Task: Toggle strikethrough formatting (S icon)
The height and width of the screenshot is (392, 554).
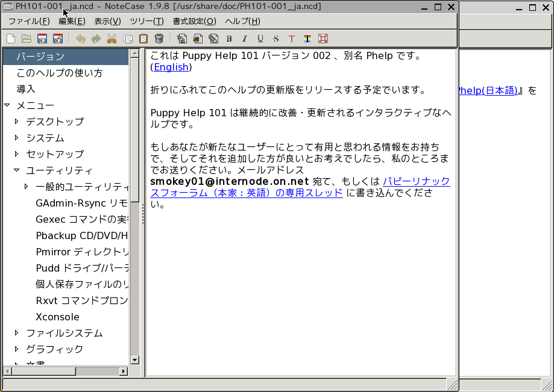Action: tap(276, 39)
